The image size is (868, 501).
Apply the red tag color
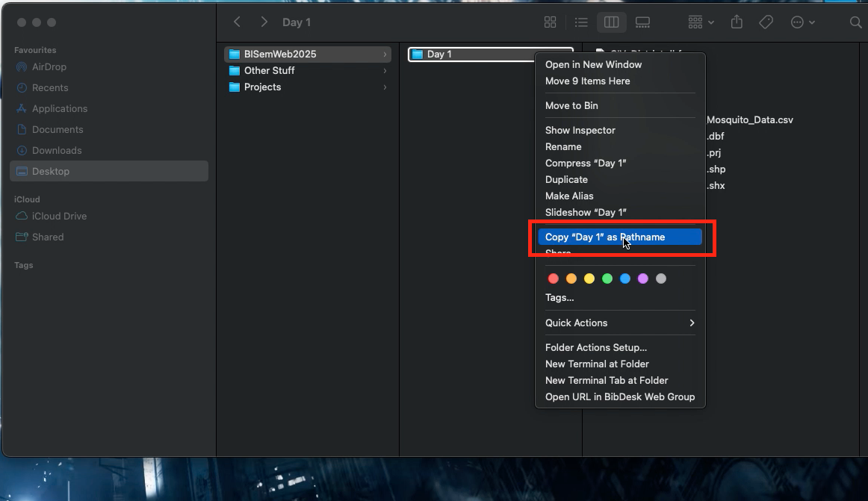point(554,278)
